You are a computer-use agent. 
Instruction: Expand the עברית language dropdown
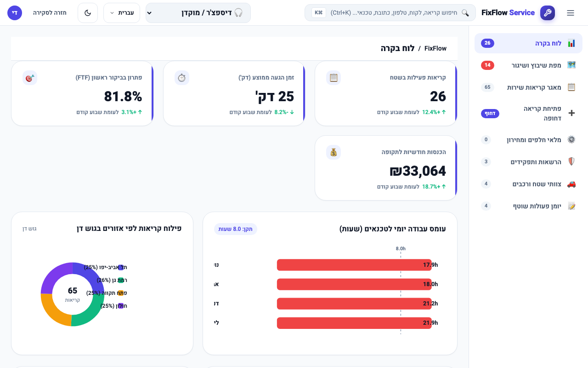coord(122,13)
